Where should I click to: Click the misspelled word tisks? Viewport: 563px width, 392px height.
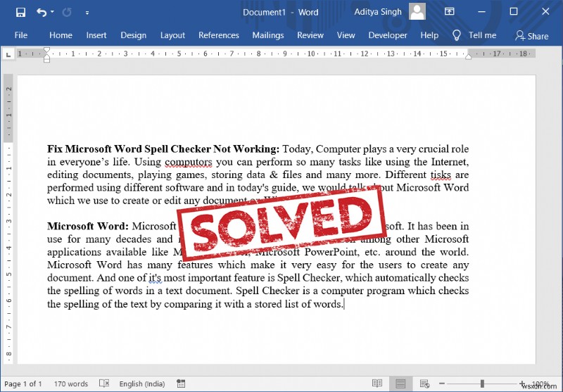pyautogui.click(x=441, y=175)
